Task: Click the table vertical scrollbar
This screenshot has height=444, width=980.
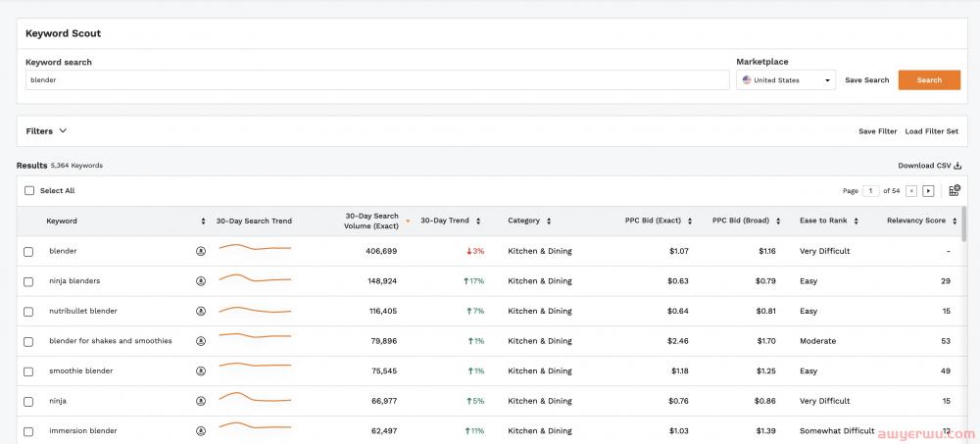Action: (964, 223)
